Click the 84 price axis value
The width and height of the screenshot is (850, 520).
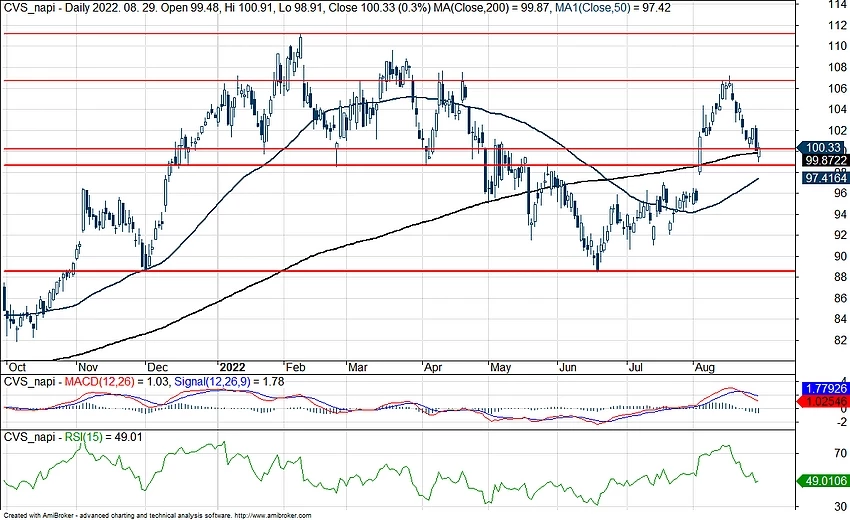(840, 319)
